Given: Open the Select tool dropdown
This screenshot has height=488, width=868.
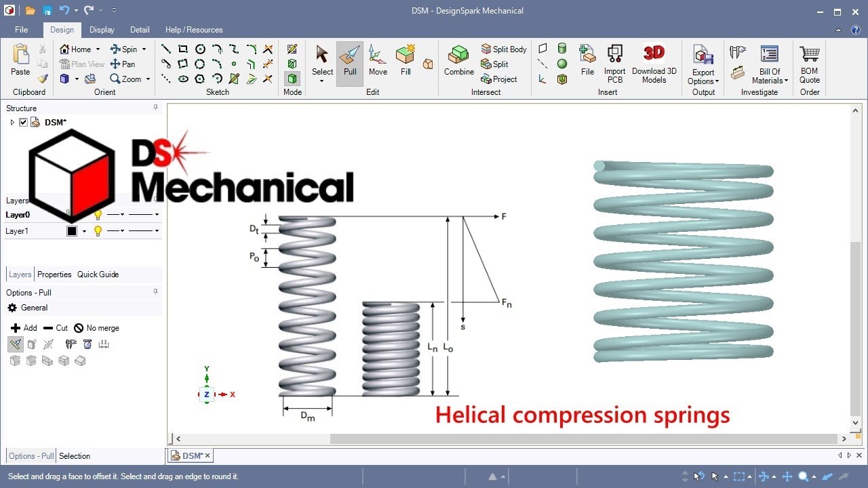Looking at the screenshot, I should coord(322,81).
